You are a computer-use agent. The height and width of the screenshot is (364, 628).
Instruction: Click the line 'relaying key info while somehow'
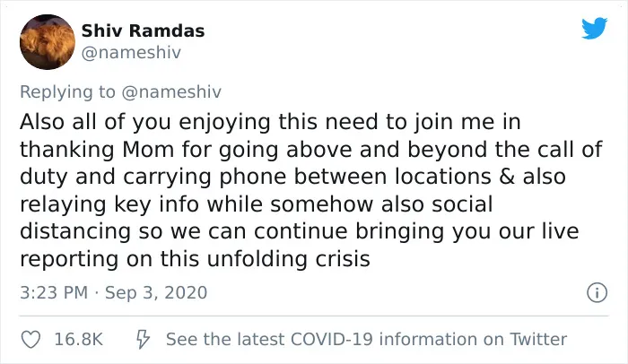[257, 204]
